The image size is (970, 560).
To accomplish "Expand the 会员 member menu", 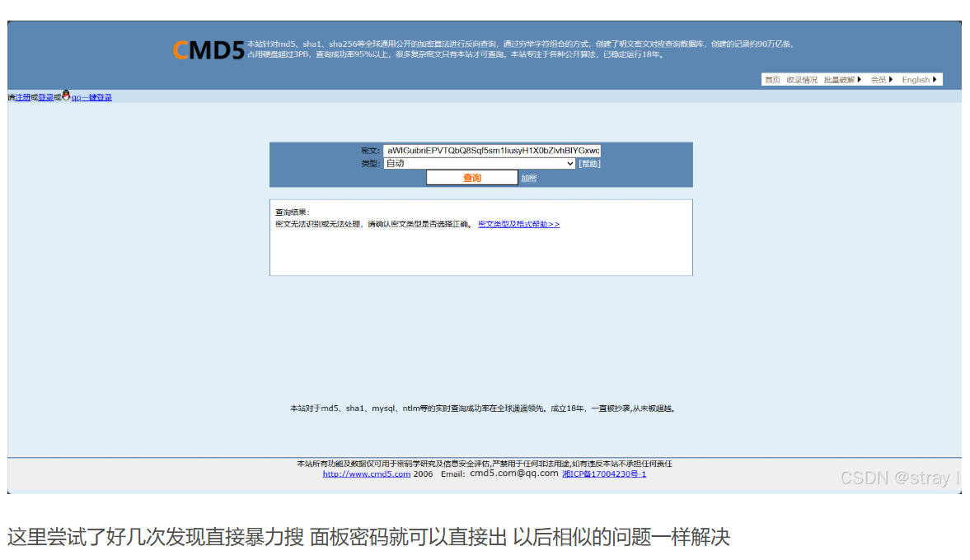I will tap(881, 80).
